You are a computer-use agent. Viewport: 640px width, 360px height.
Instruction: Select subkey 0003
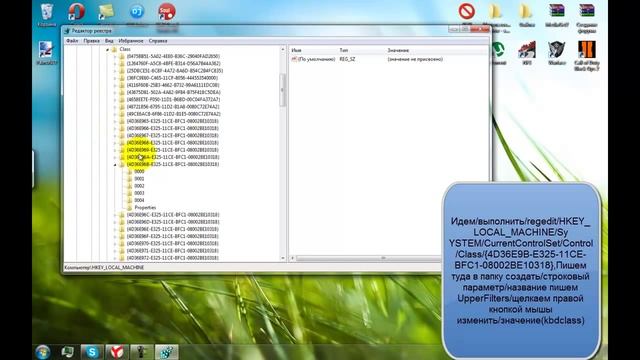[139, 193]
